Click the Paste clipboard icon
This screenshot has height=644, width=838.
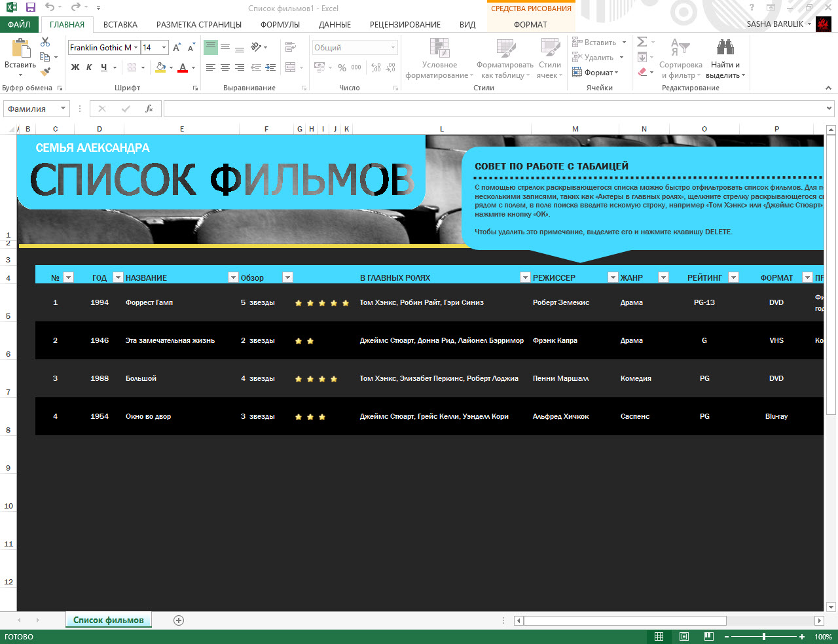pos(20,48)
